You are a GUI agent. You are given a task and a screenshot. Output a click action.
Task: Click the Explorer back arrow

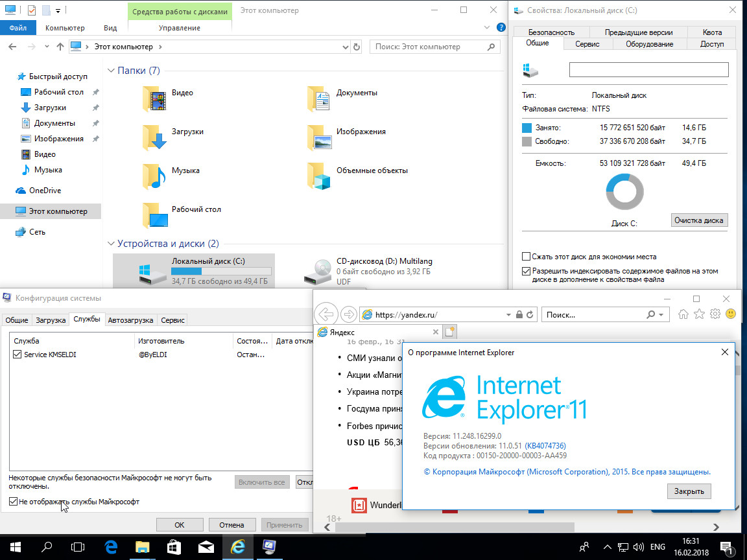12,47
